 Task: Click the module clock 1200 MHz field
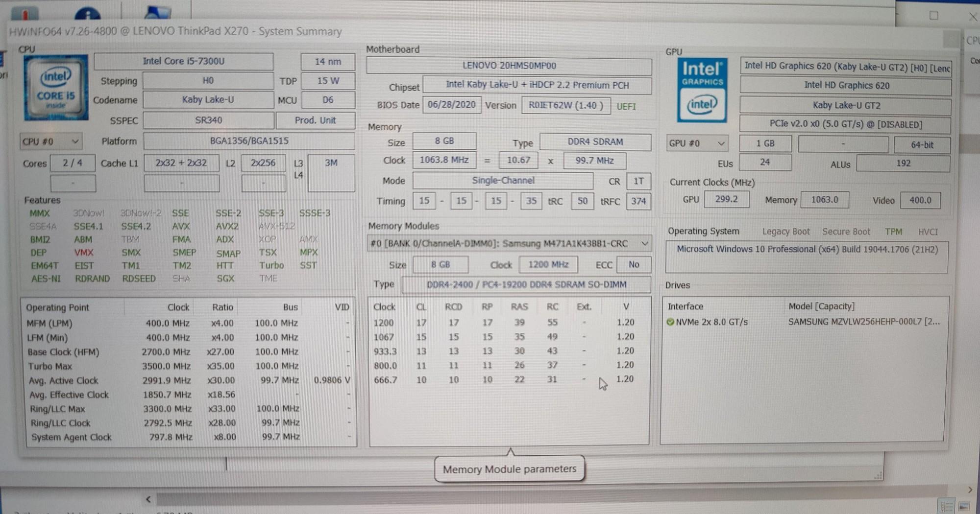click(x=548, y=265)
